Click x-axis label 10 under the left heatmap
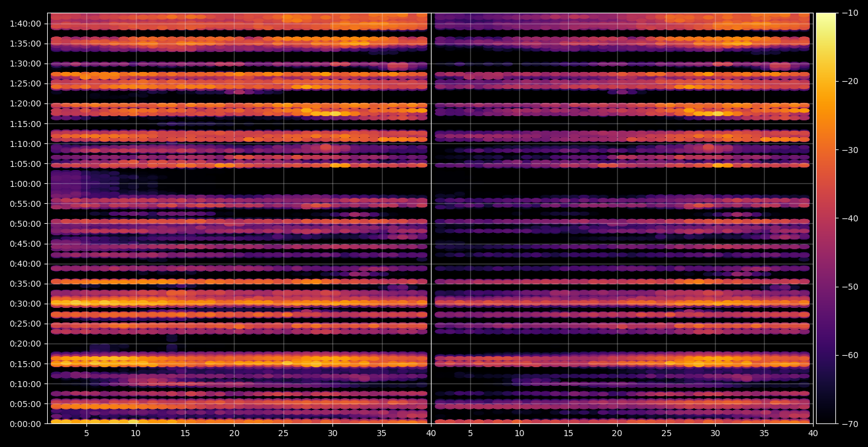Screen dimensions: 868x447 click(135, 433)
